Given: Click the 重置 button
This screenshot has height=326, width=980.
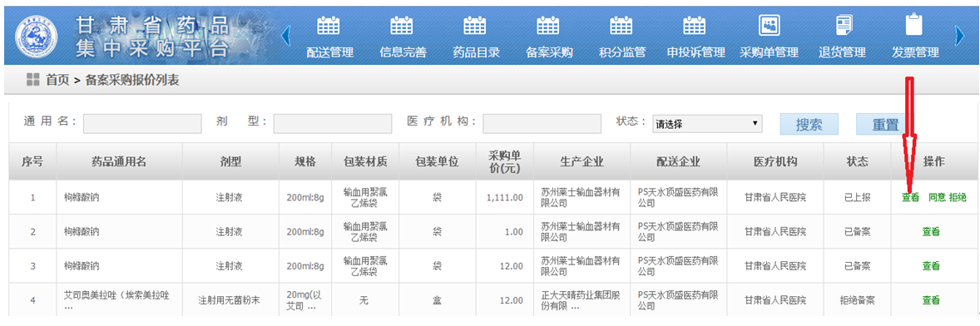Looking at the screenshot, I should pyautogui.click(x=885, y=124).
